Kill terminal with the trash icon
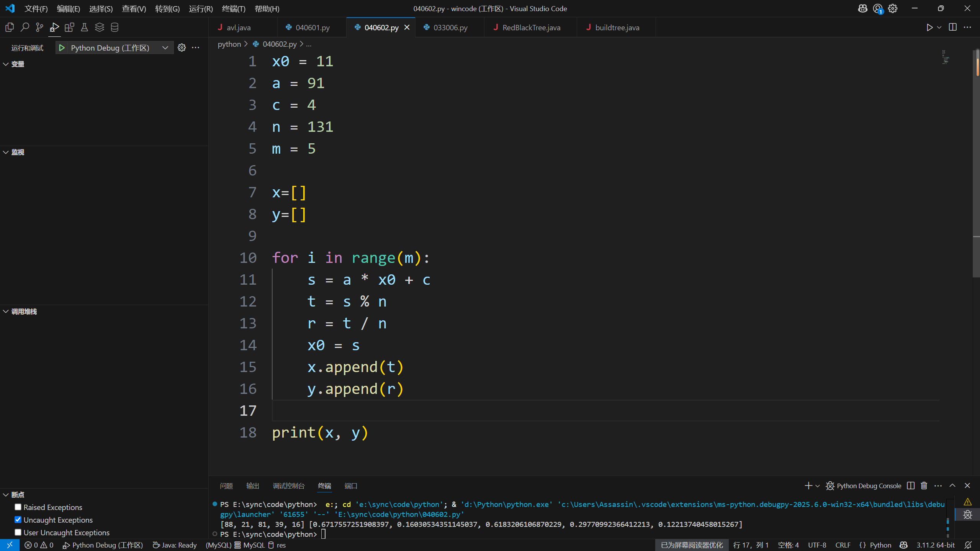 tap(924, 485)
